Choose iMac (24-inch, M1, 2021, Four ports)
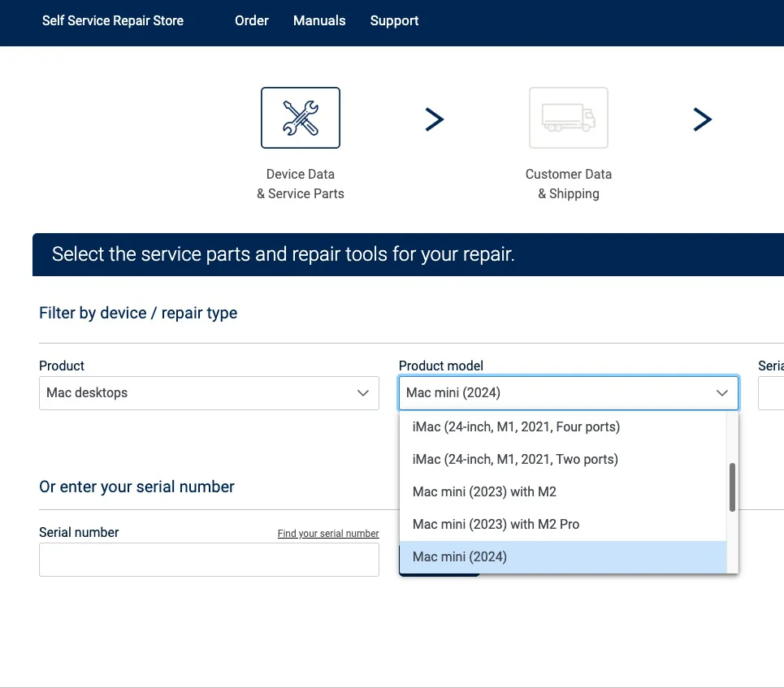The height and width of the screenshot is (688, 784). tap(563, 426)
